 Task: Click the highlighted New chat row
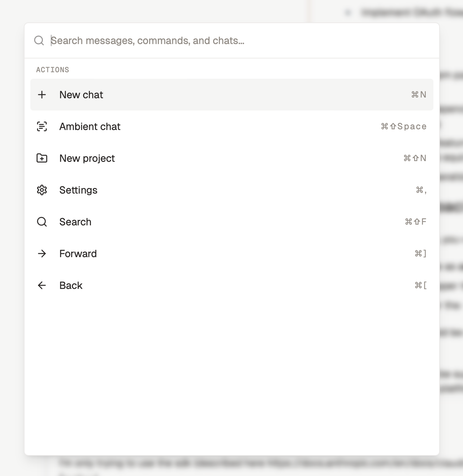[x=231, y=95]
